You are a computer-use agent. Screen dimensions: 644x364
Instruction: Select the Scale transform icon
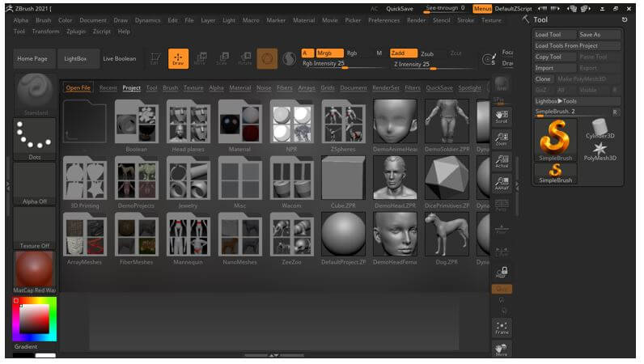pyautogui.click(x=222, y=58)
